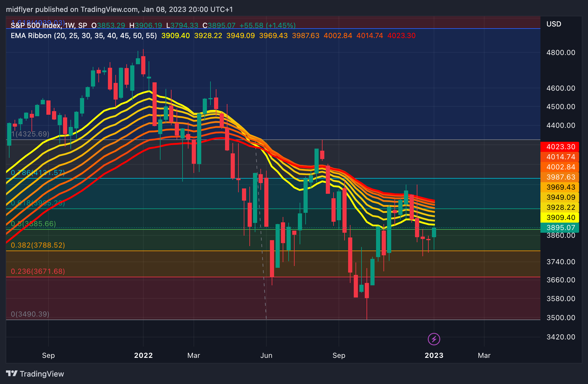Click the 3969.43 price label on the axis

[559, 187]
